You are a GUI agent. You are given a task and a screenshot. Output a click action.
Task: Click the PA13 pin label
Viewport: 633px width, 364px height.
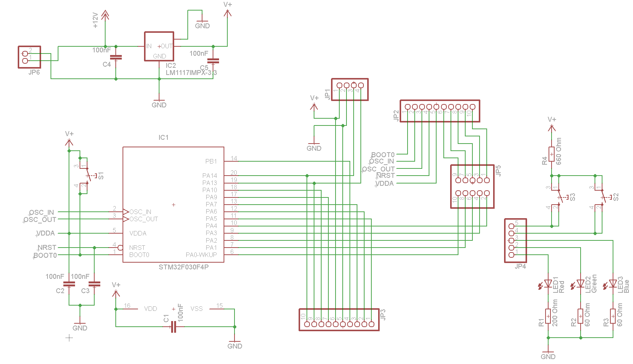210,183
